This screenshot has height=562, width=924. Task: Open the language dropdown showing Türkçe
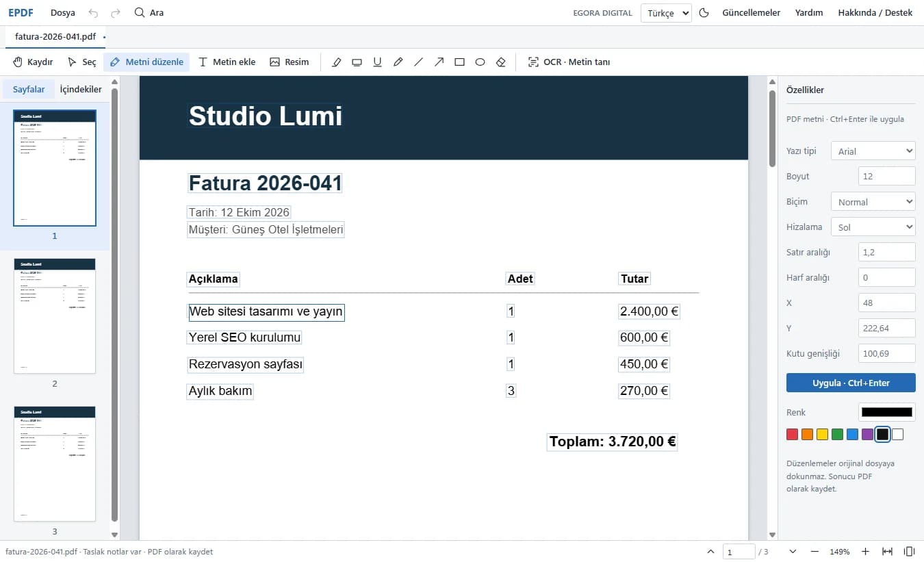(666, 13)
